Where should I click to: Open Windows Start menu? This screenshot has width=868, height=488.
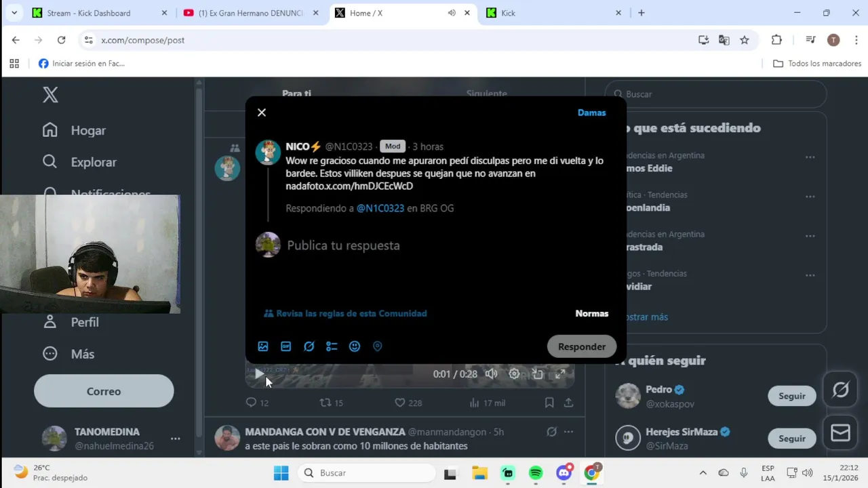pos(281,473)
